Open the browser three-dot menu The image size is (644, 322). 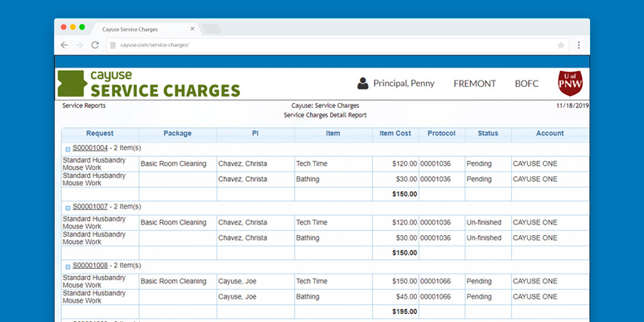[x=579, y=45]
